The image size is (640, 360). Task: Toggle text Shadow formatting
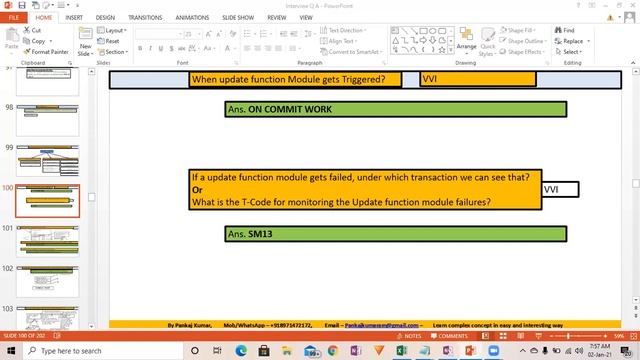(x=171, y=48)
